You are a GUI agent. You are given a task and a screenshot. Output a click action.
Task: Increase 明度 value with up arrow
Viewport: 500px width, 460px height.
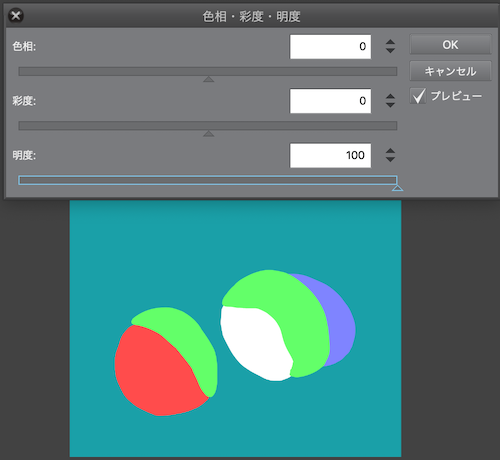[390, 151]
